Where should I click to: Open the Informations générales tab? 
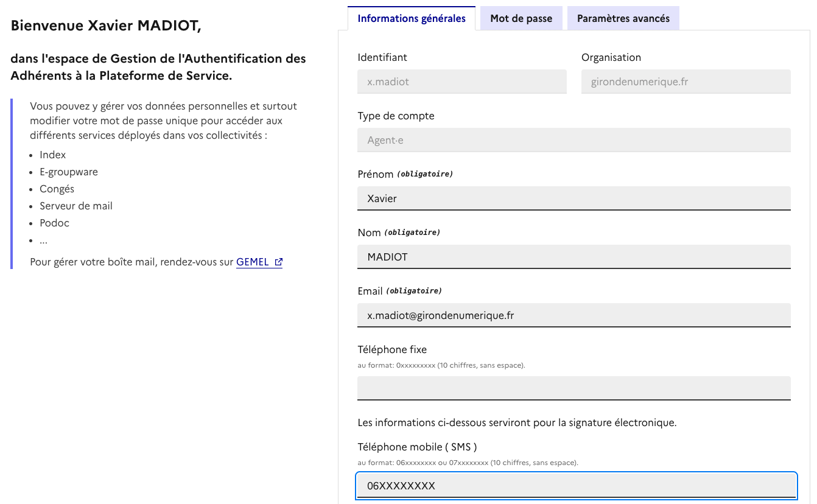coord(412,18)
